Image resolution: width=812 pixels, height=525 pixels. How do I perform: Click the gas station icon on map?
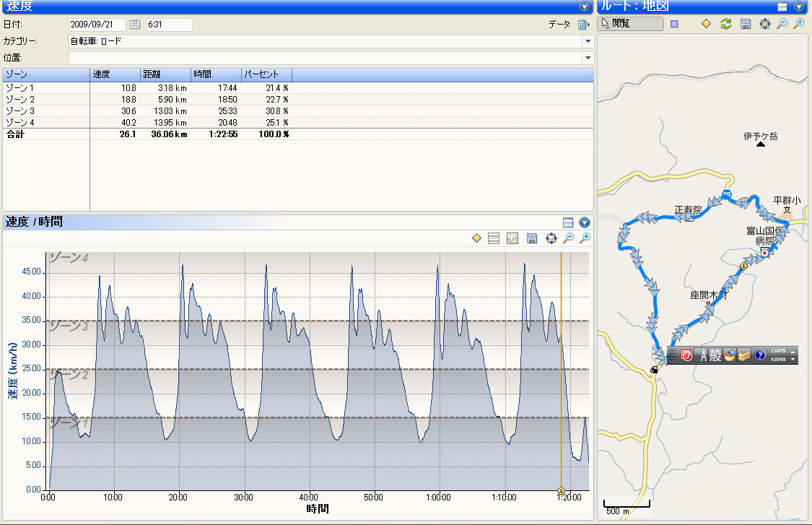(x=654, y=370)
